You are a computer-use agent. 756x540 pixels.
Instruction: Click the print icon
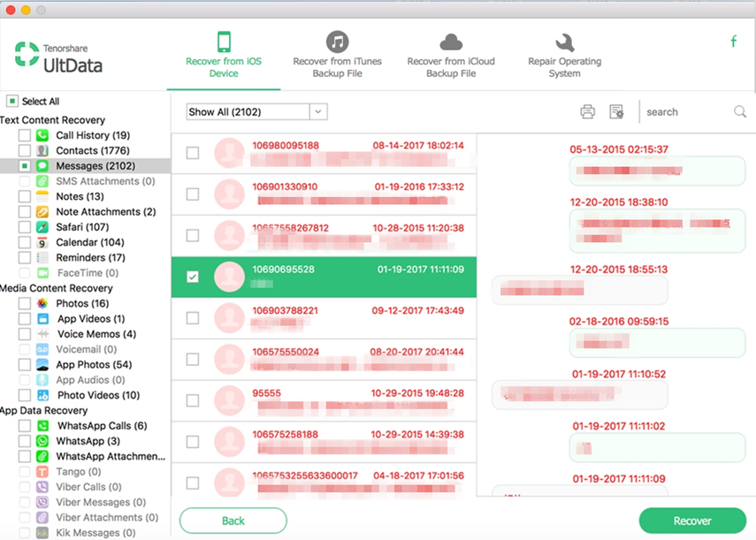[x=587, y=111]
